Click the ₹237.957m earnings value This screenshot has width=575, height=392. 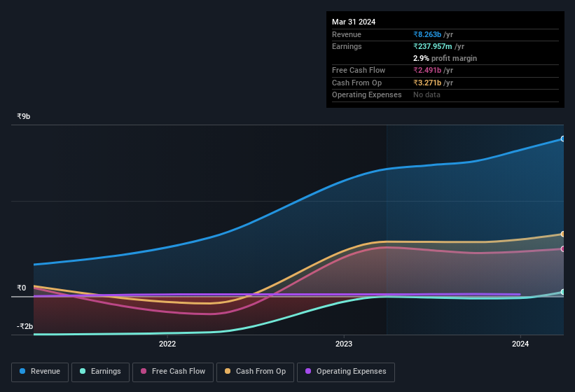tap(433, 46)
